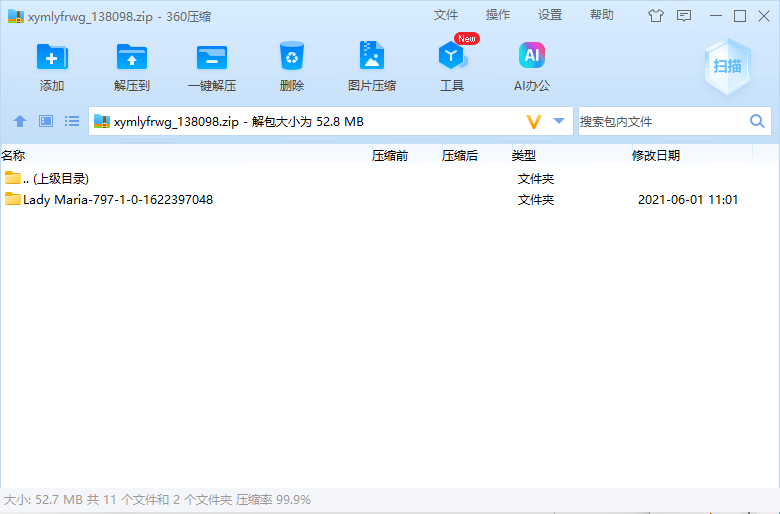Launch the AI办公 feature
The image size is (780, 514).
click(x=532, y=55)
